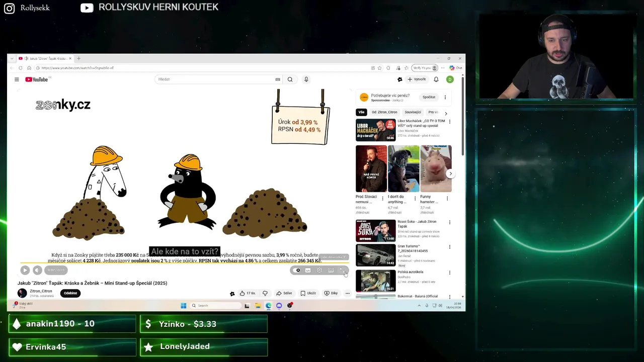Image resolution: width=644 pixels, height=362 pixels.
Task: Select the Vše filter chip
Action: [361, 112]
